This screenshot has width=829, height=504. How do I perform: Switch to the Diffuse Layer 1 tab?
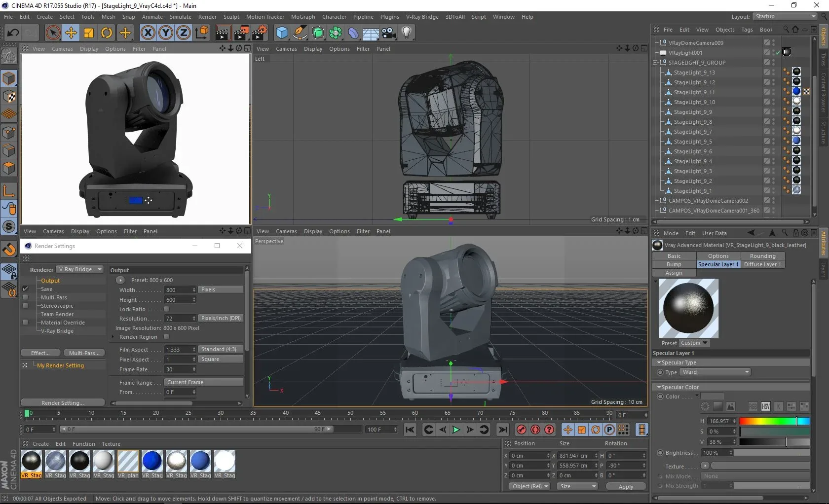[x=762, y=264]
